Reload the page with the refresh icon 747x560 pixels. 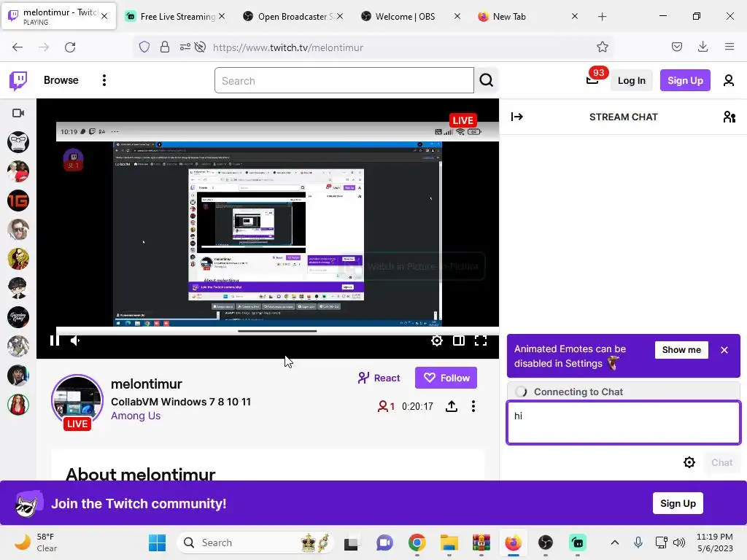click(70, 47)
